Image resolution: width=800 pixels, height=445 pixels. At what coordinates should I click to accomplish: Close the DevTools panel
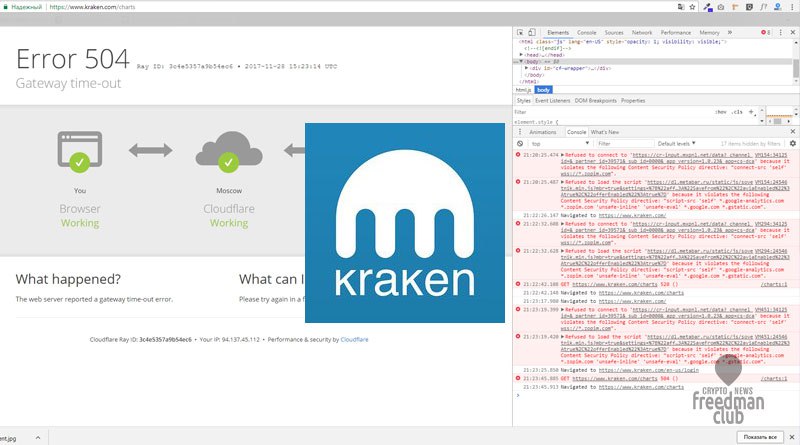(x=792, y=32)
